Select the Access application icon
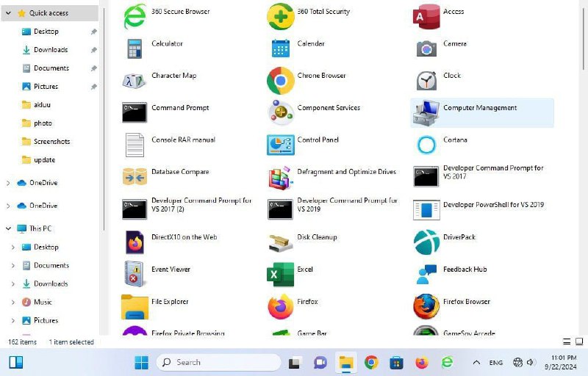This screenshot has height=376, width=588. click(x=426, y=16)
